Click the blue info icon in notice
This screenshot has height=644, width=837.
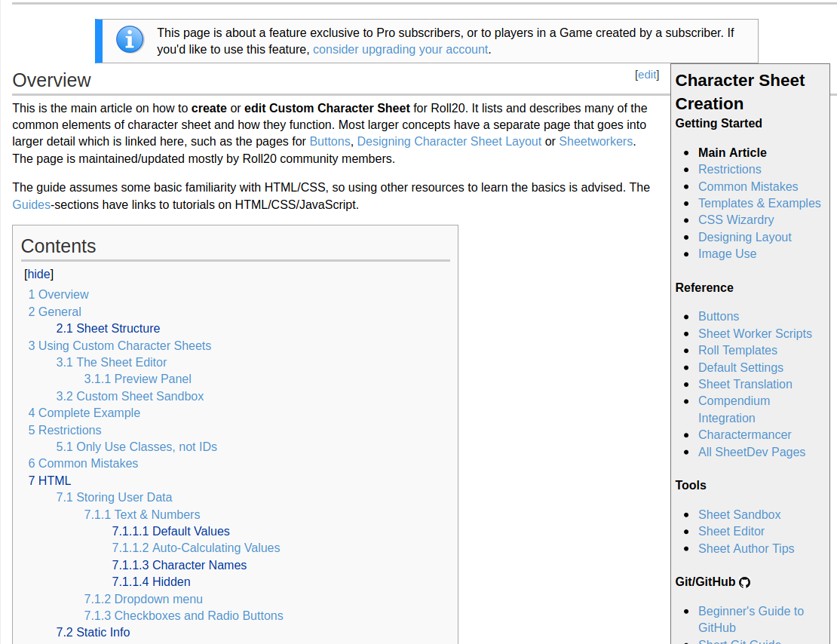(x=130, y=39)
